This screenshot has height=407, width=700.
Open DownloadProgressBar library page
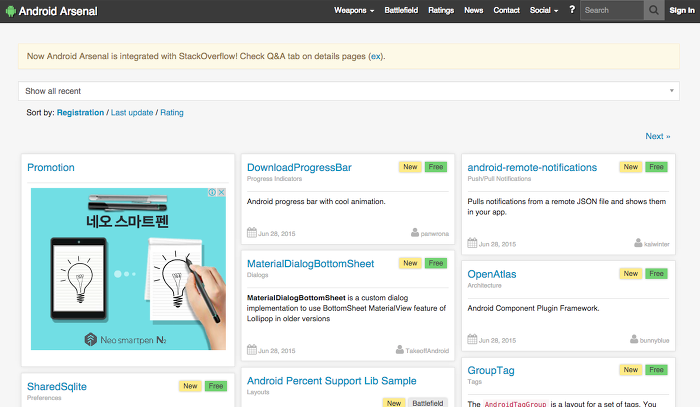pyautogui.click(x=299, y=167)
